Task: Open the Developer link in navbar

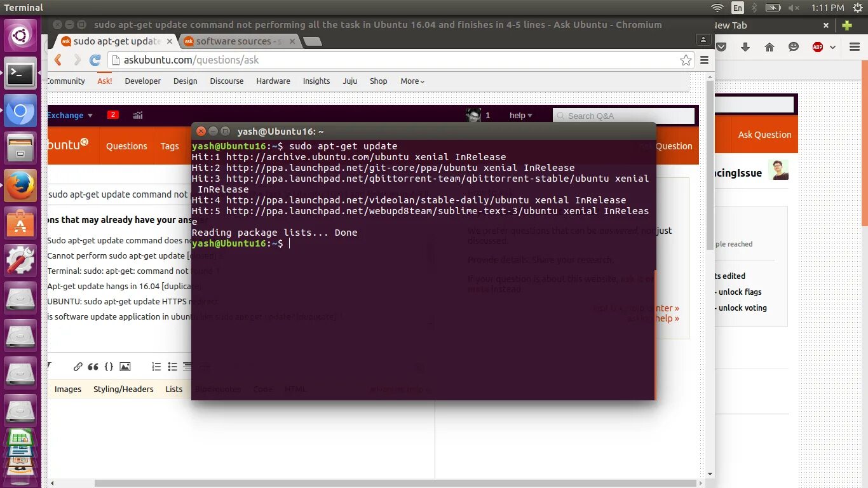Action: coord(142,81)
